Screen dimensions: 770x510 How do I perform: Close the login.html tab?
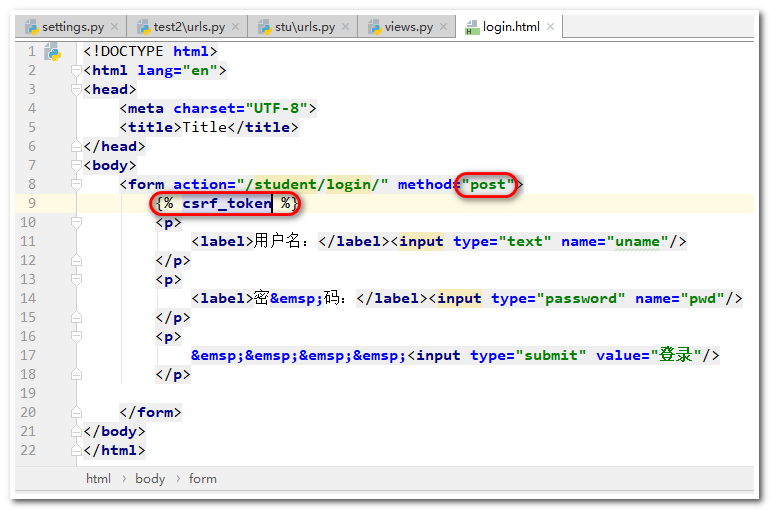pyautogui.click(x=550, y=27)
